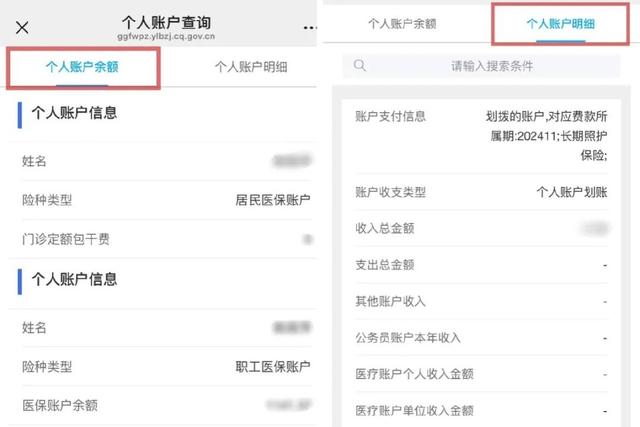The image size is (640, 427).
Task: Click the ggfwpz.ylbzj.cq.gov.cn address text
Action: pos(166,36)
